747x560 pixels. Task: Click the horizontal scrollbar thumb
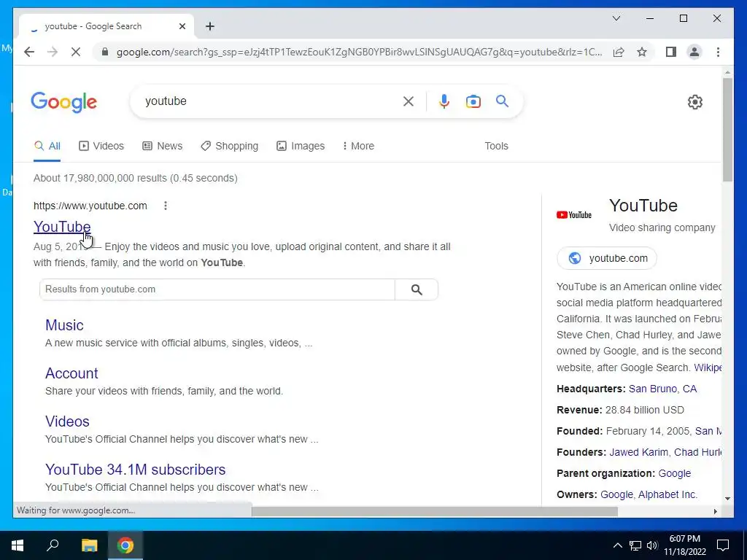pyautogui.click(x=435, y=511)
